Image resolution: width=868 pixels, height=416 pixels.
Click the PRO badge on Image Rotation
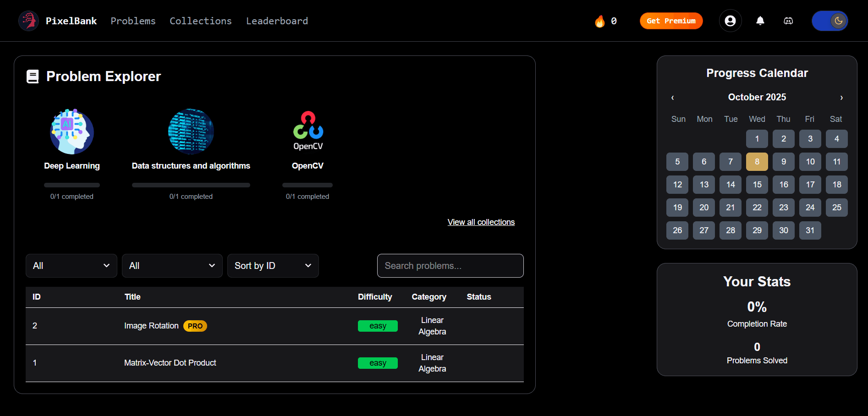[x=195, y=326]
